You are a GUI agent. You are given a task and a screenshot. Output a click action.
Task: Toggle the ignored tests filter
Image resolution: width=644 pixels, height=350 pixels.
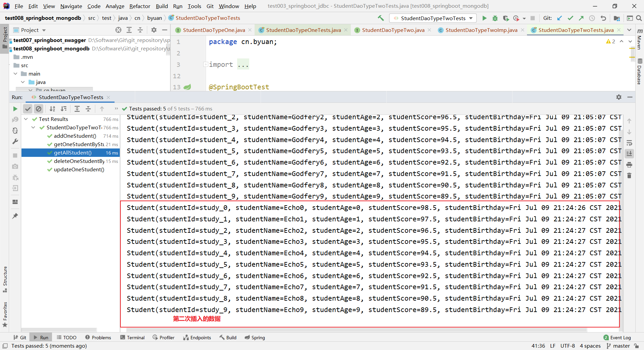point(39,109)
